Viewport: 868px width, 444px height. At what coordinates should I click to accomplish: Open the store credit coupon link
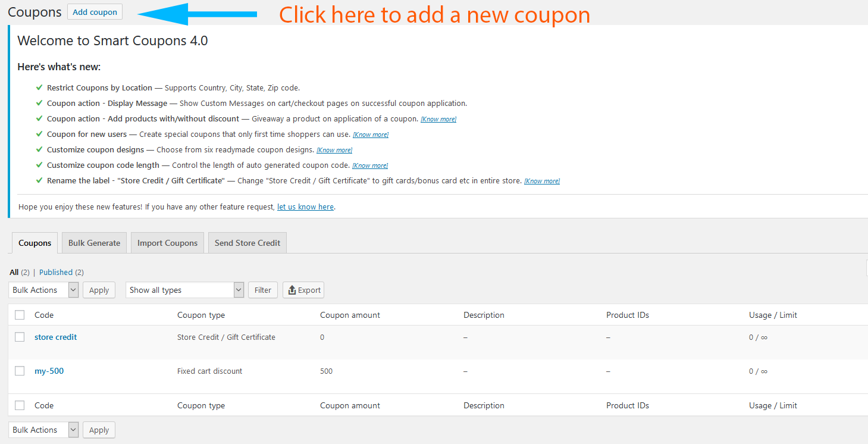tap(56, 337)
